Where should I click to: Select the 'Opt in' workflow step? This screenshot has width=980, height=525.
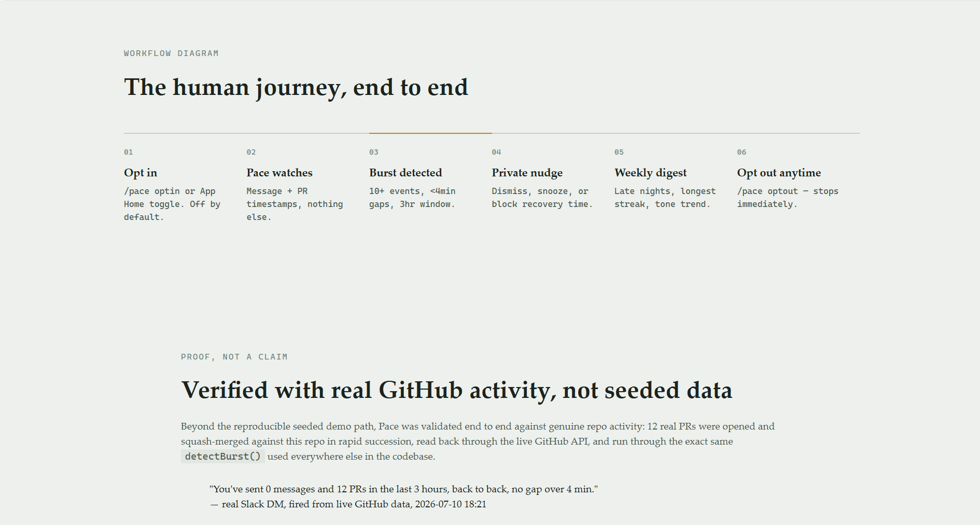coord(141,173)
